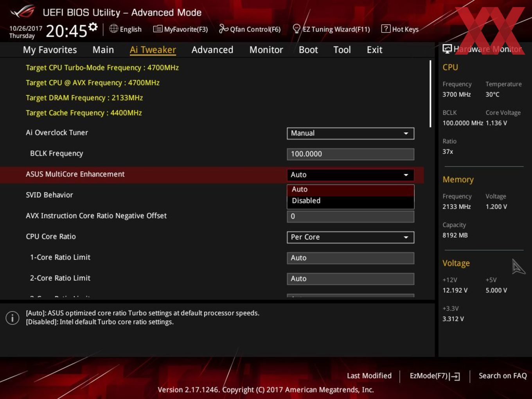Click the BCLK Frequency input field
The height and width of the screenshot is (399, 532).
click(x=350, y=154)
